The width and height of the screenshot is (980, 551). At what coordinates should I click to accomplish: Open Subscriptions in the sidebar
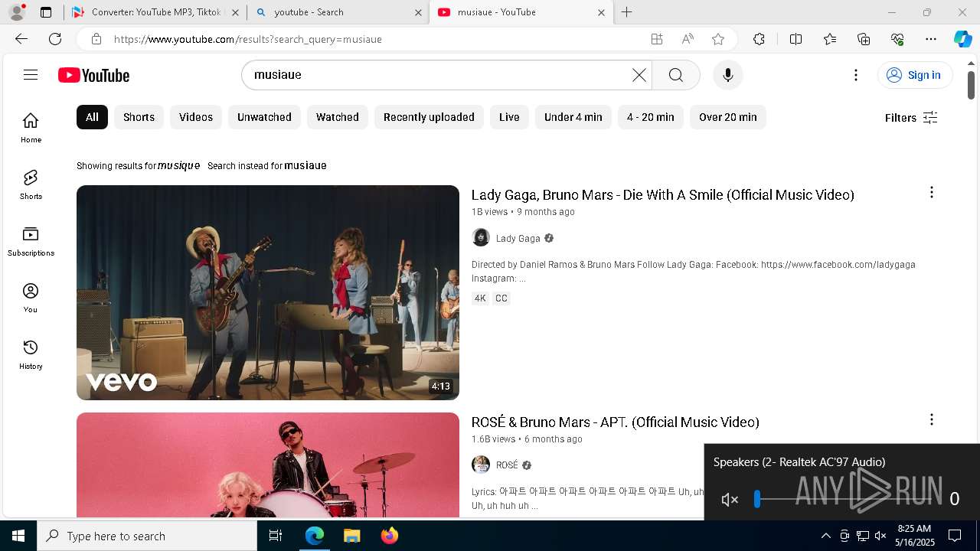(x=31, y=241)
